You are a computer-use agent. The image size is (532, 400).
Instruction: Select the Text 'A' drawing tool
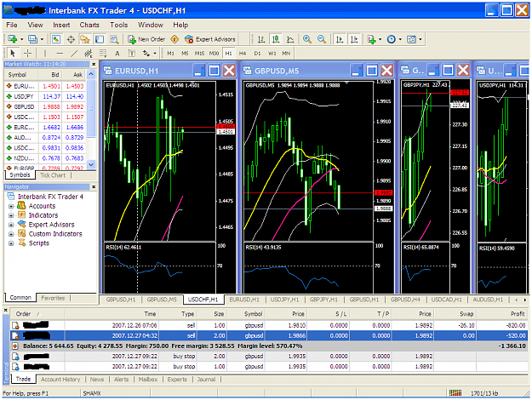coord(117,54)
